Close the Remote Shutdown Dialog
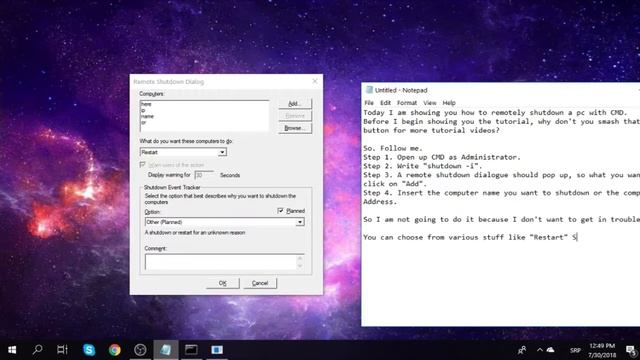The image size is (640, 360). tap(315, 81)
